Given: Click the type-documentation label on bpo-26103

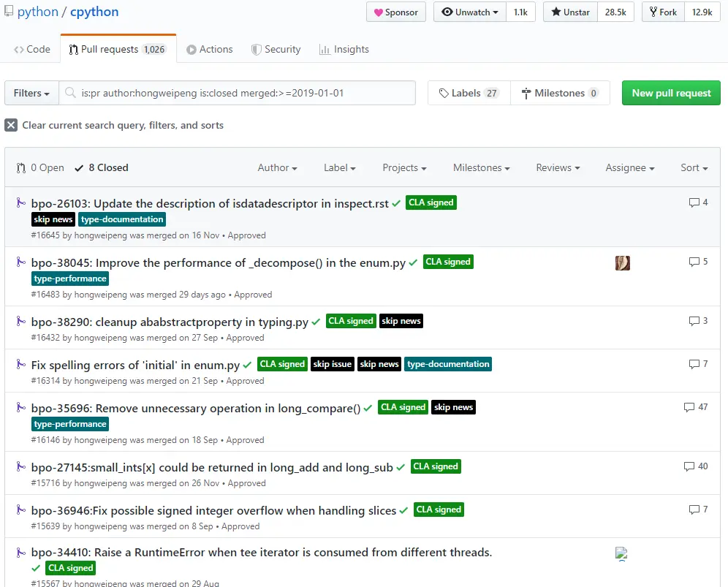Looking at the screenshot, I should point(122,219).
